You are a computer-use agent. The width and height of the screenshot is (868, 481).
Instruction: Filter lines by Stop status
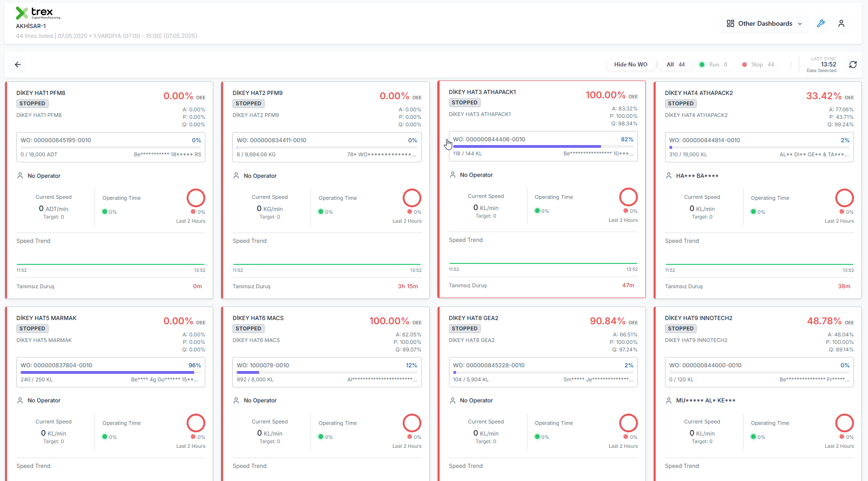[758, 65]
